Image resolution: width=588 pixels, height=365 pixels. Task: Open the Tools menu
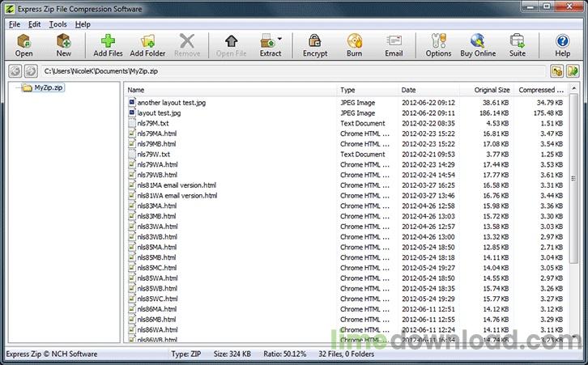pyautogui.click(x=58, y=24)
